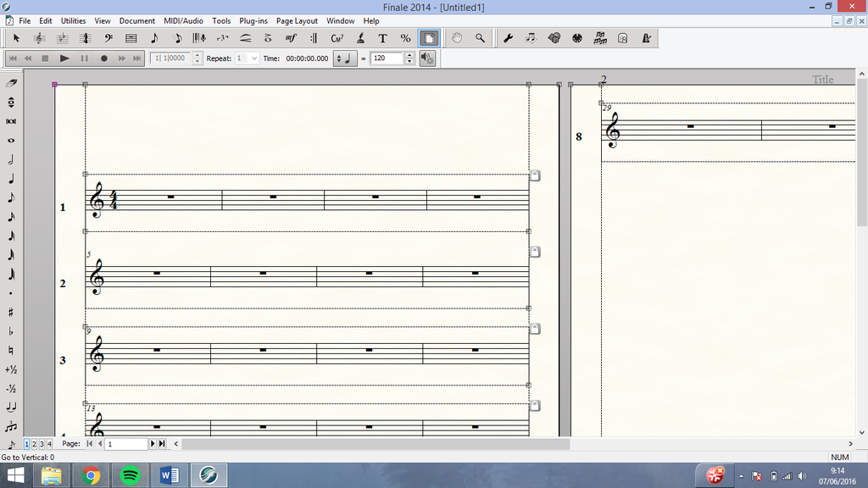Choose the Clef tool (bass clef icon)

108,38
